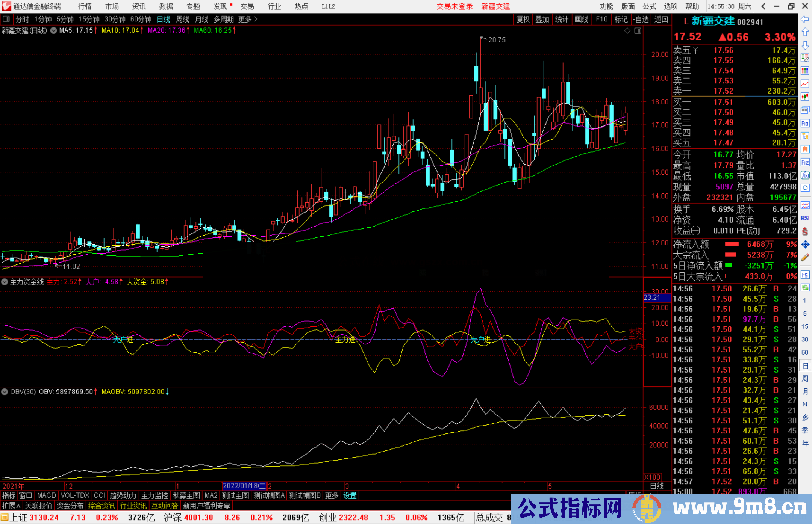Click the line trend chart icon in sidebar
This screenshot has height=524, width=812.
(805, 84)
